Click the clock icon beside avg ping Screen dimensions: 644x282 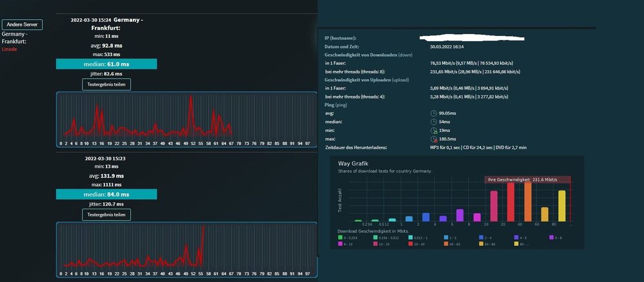click(x=433, y=113)
